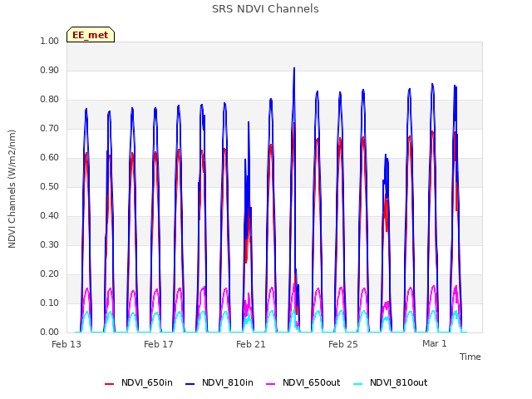The image size is (532, 399).
Task: Select the NDVI_650in legend label
Action: click(x=147, y=382)
